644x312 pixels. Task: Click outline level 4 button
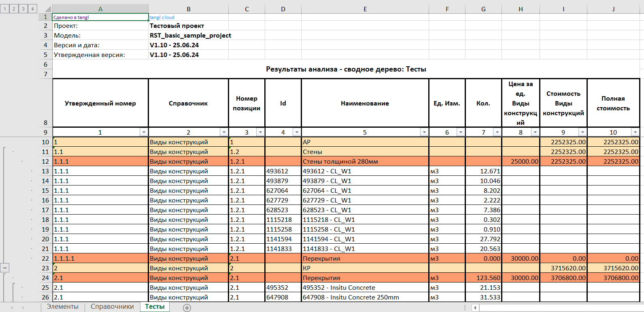click(x=32, y=8)
